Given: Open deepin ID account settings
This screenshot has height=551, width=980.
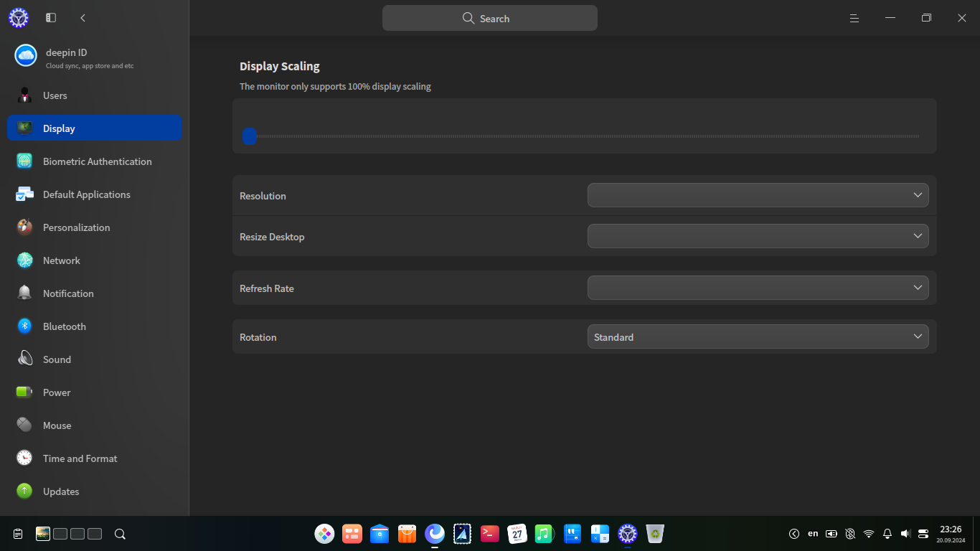Looking at the screenshot, I should 95,57.
